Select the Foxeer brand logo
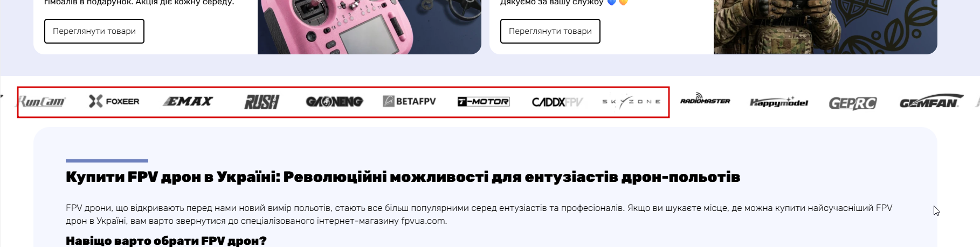Screen dimensions: 980x247 click(114, 101)
